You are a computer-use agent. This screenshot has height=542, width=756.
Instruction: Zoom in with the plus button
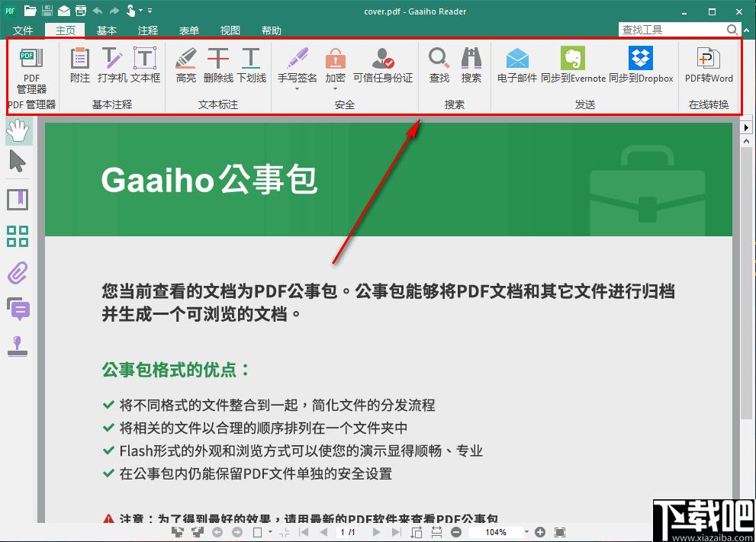click(x=540, y=532)
